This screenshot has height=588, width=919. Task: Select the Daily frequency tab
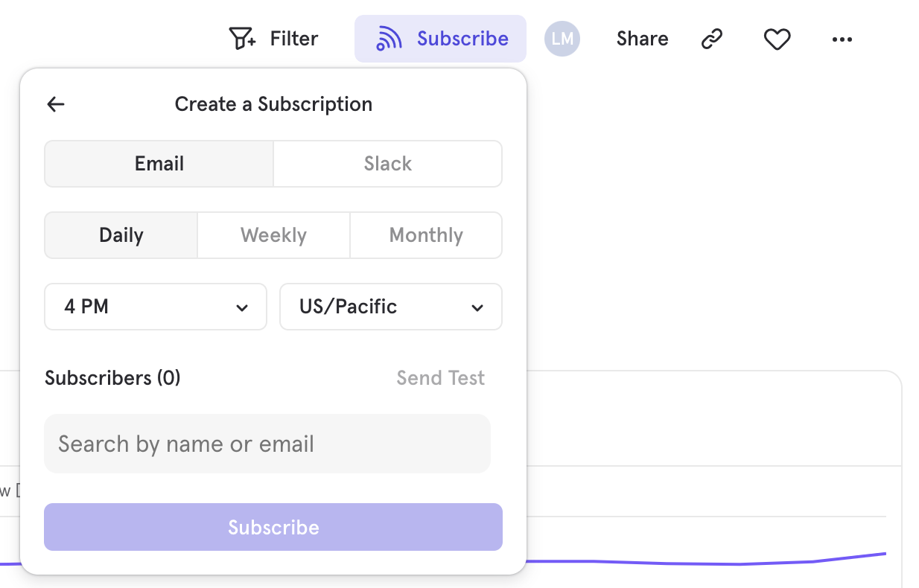[121, 234]
